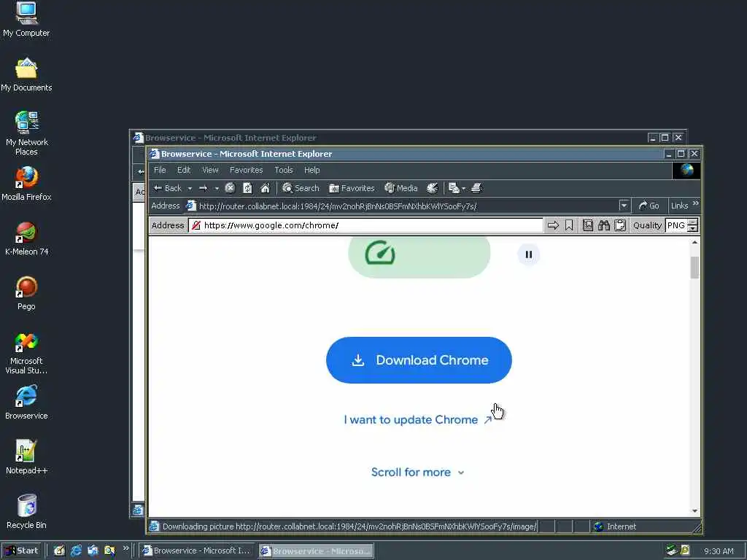This screenshot has width=747, height=560.
Task: Click the Download Chrome button
Action: coord(419,360)
